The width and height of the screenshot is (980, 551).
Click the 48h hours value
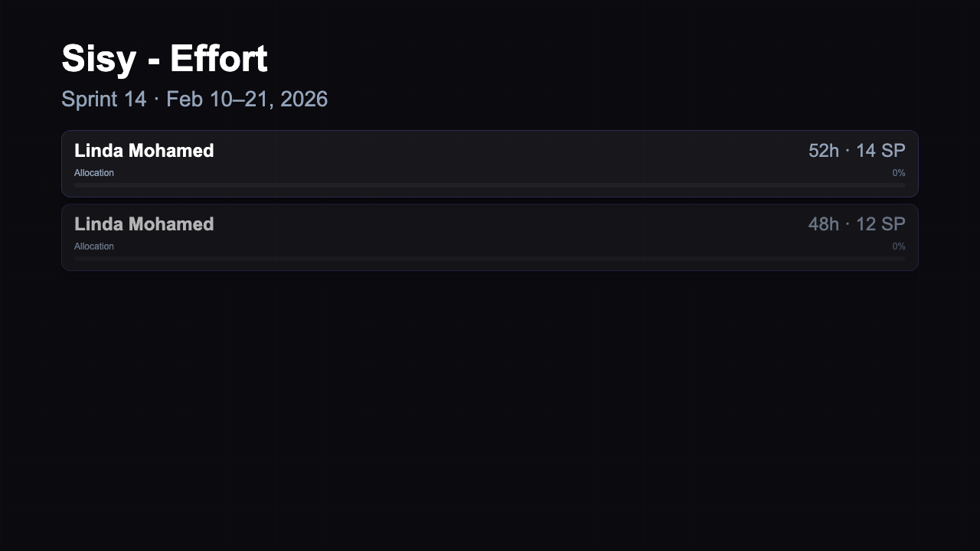click(824, 224)
